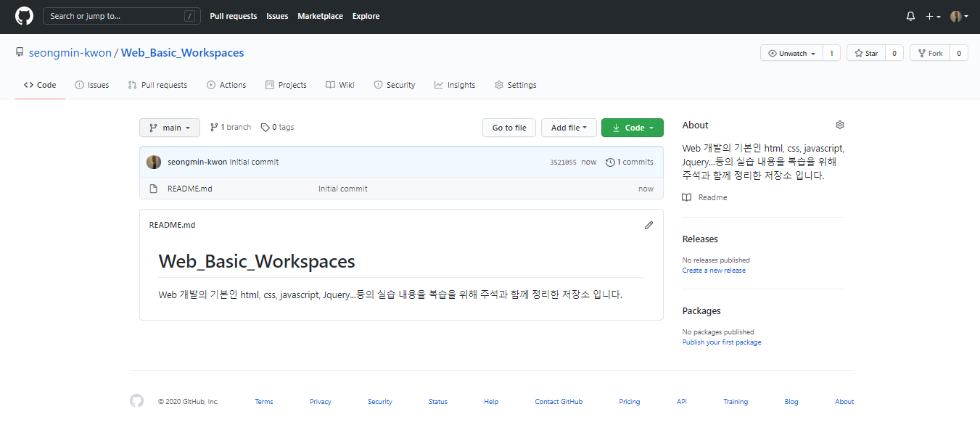Screen dimensions: 980x441
Task: Open the Readme link in About
Action: click(705, 197)
